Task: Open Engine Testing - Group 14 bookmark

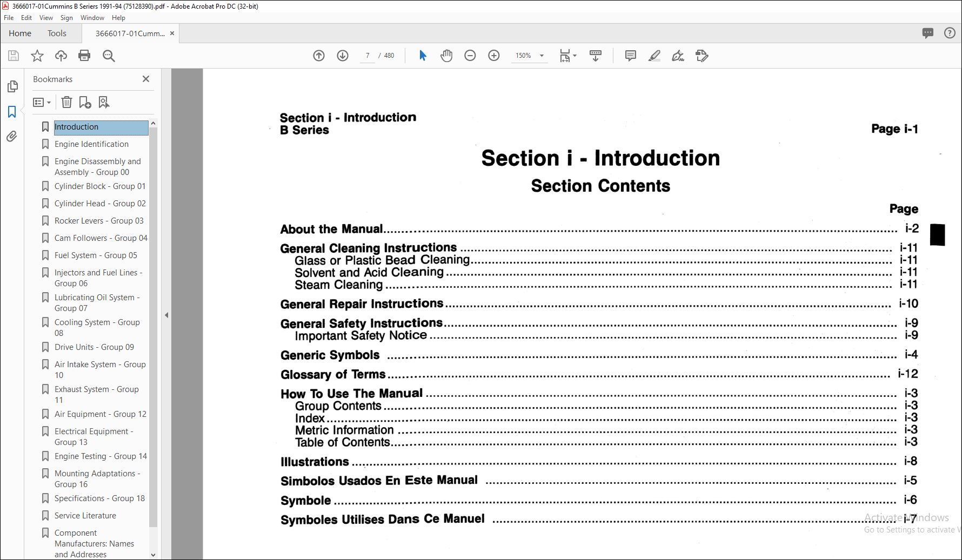Action: pos(101,456)
